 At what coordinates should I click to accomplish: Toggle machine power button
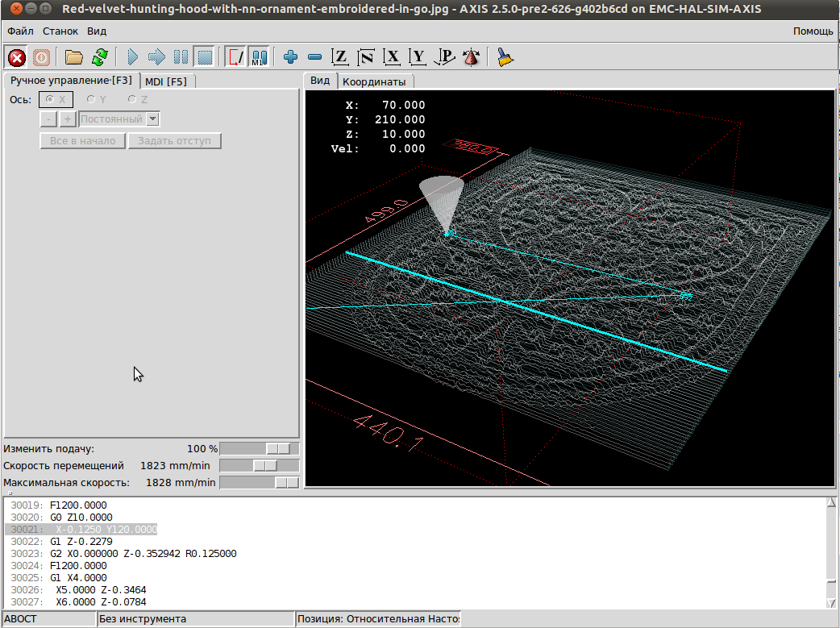click(41, 57)
